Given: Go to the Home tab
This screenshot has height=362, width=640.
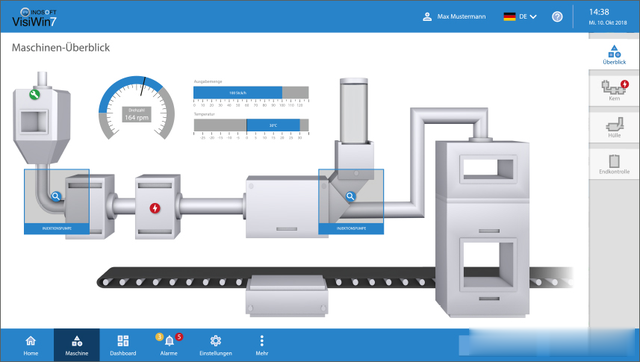Looking at the screenshot, I should (x=31, y=345).
